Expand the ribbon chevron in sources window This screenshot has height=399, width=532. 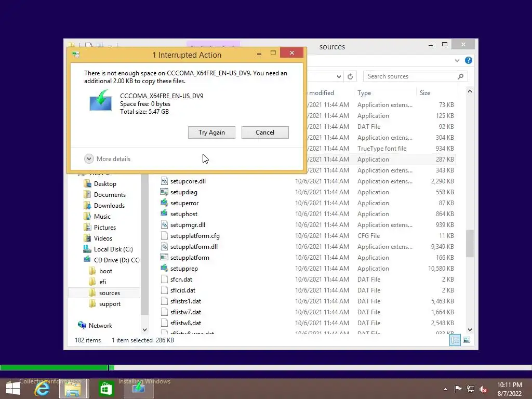457,60
